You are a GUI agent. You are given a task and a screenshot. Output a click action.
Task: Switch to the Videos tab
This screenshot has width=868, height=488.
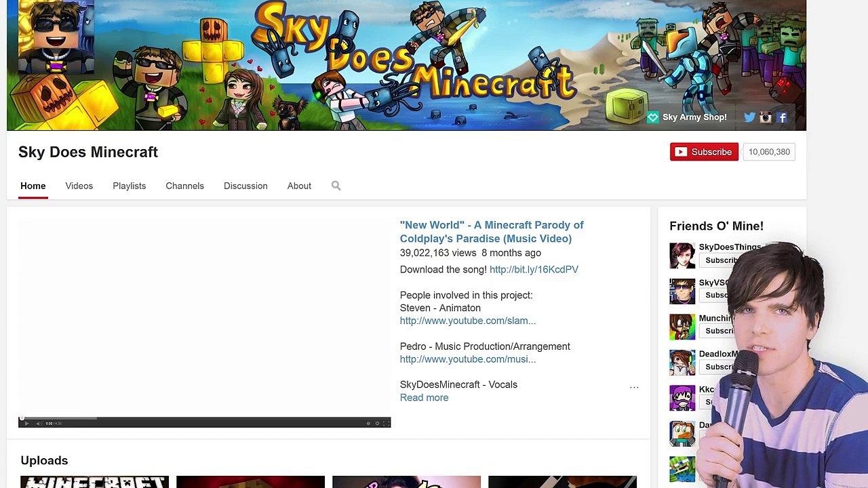point(79,186)
